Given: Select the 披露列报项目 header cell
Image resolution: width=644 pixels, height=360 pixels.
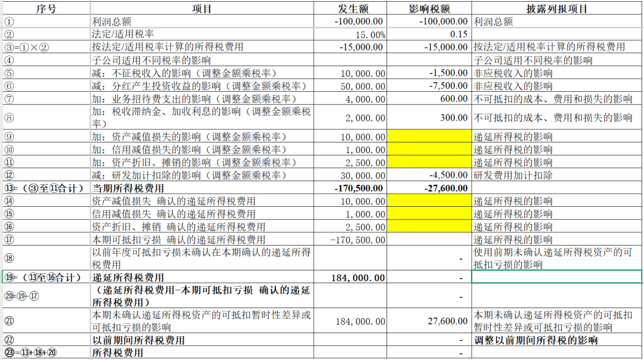Looking at the screenshot, I should coord(556,8).
